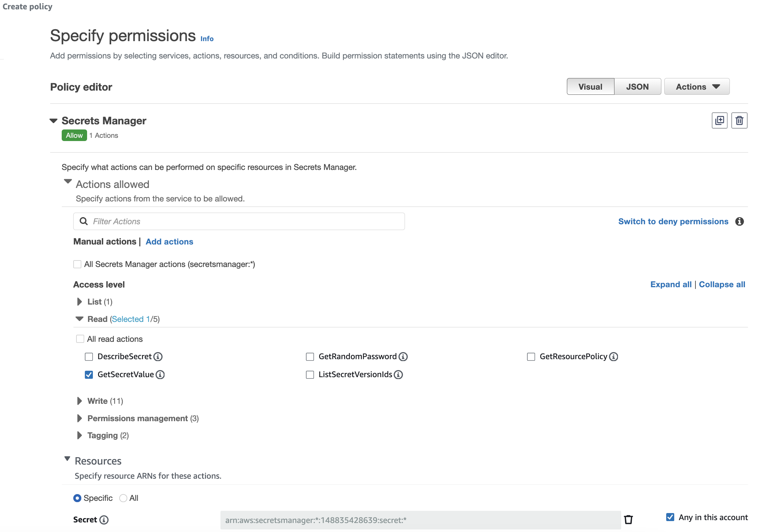Uncheck the GetSecretValue checkbox
This screenshot has width=761, height=532.
point(89,374)
